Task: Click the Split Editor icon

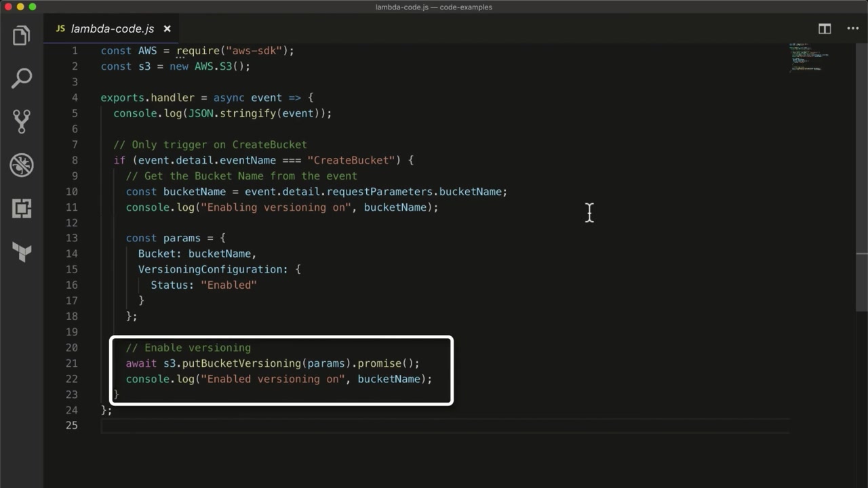Action: (x=825, y=28)
